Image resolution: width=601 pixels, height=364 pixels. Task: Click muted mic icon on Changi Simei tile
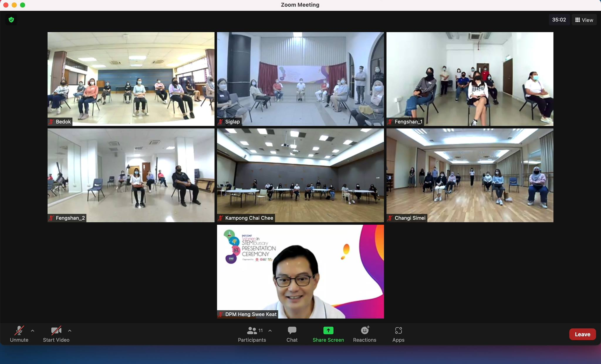pyautogui.click(x=390, y=218)
